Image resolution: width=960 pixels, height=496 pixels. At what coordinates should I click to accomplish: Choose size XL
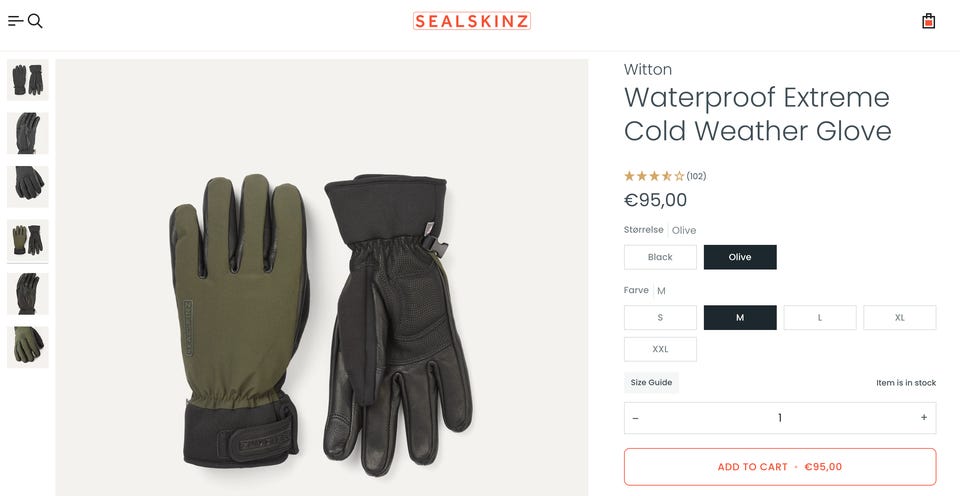tap(900, 318)
